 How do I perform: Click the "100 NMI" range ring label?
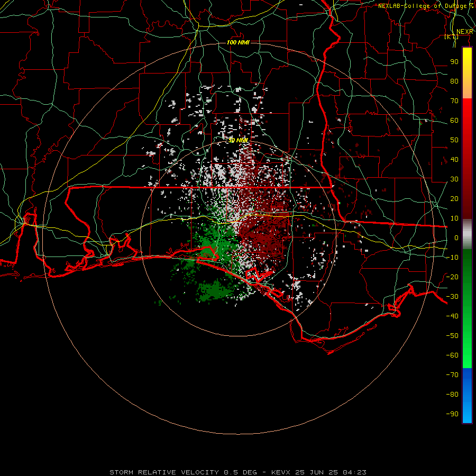coord(238,42)
